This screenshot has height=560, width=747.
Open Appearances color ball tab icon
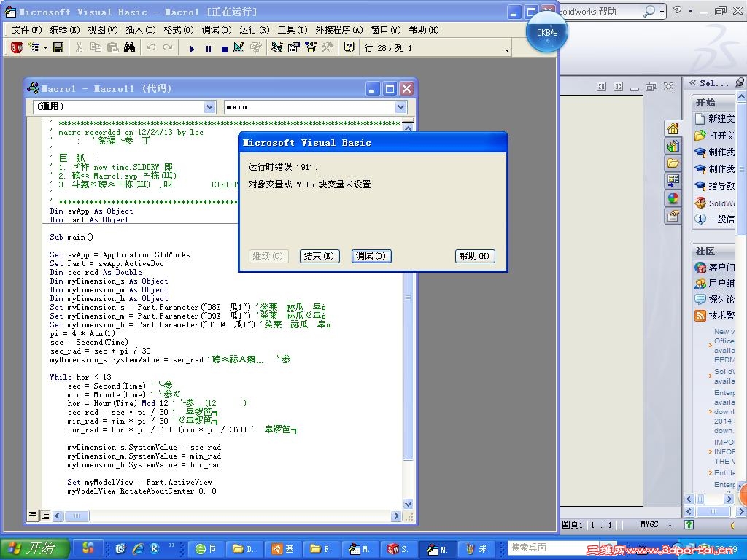(673, 198)
